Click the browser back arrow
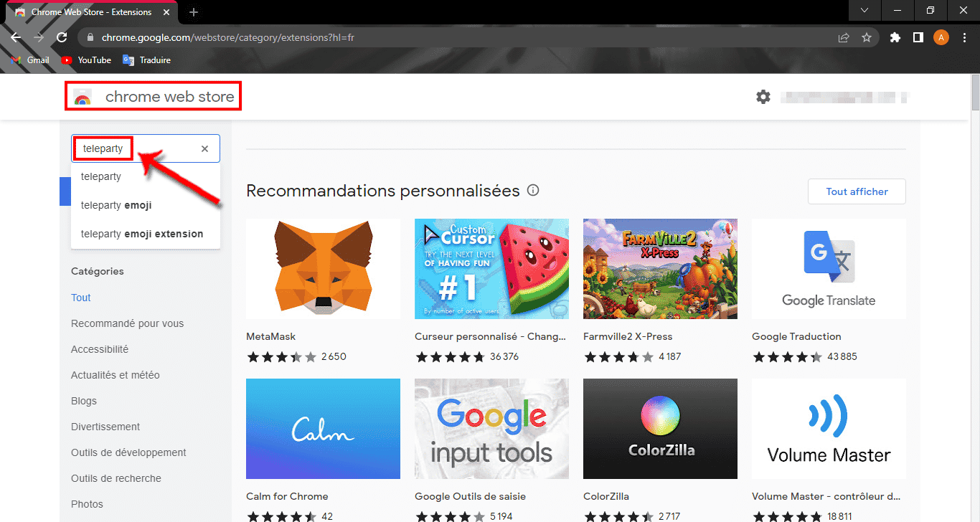This screenshot has width=980, height=522. 17,37
